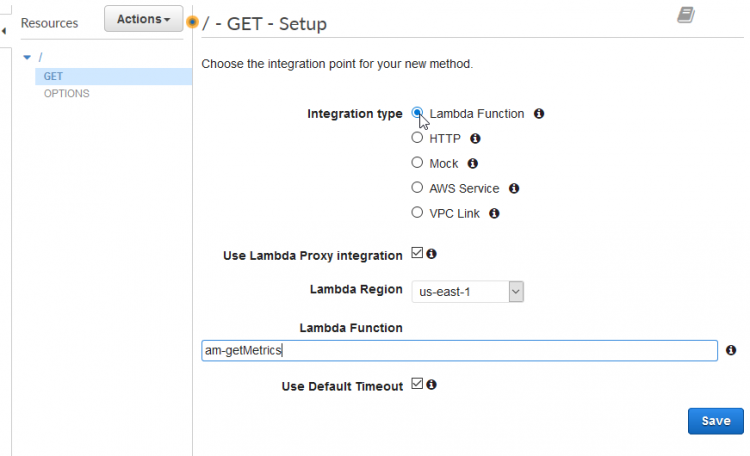Uncheck Use Default Timeout checkbox

click(x=417, y=384)
